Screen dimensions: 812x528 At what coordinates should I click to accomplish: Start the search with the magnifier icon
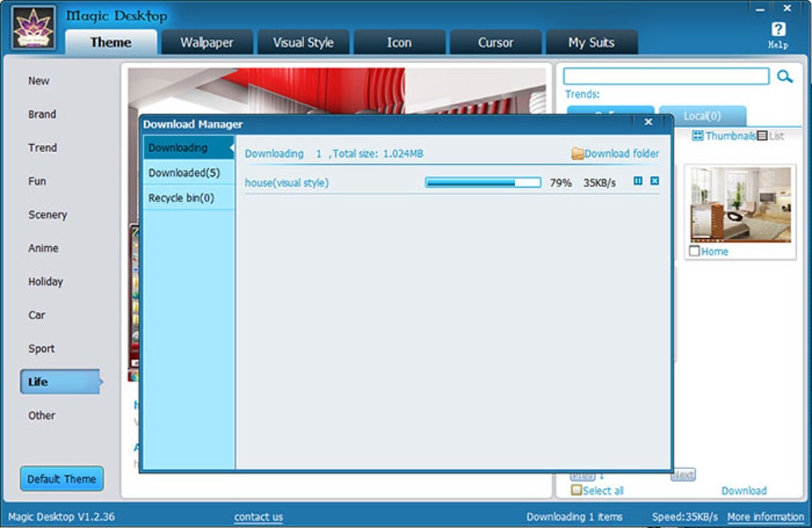click(786, 76)
